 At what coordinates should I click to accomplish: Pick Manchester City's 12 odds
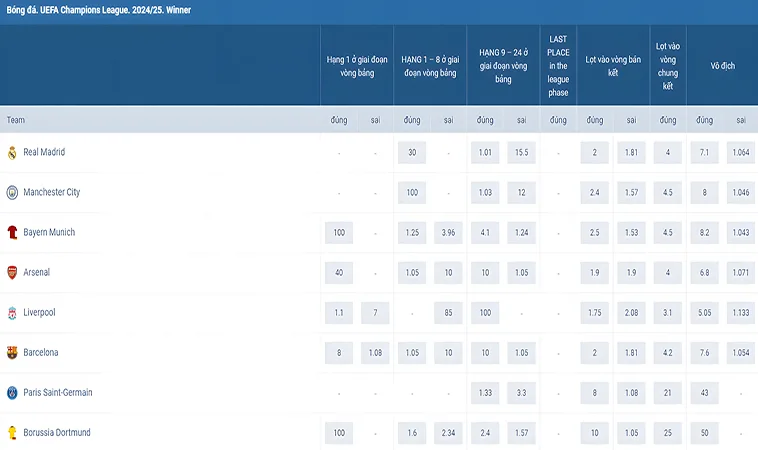tap(522, 193)
